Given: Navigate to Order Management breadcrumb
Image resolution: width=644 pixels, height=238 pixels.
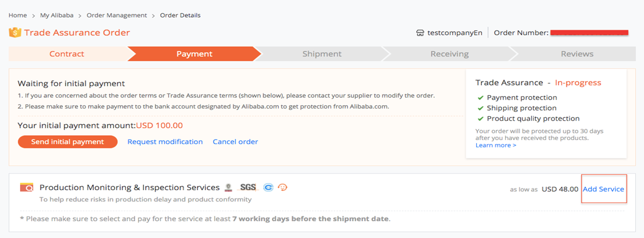Looking at the screenshot, I should pyautogui.click(x=117, y=15).
